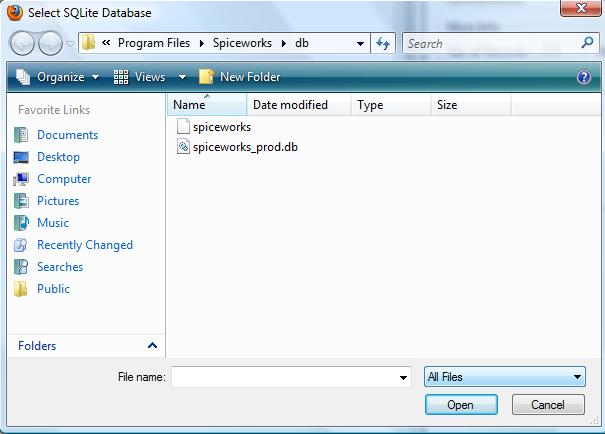This screenshot has height=434, width=605.
Task: Select Spiceworks in the address path
Action: (x=242, y=43)
